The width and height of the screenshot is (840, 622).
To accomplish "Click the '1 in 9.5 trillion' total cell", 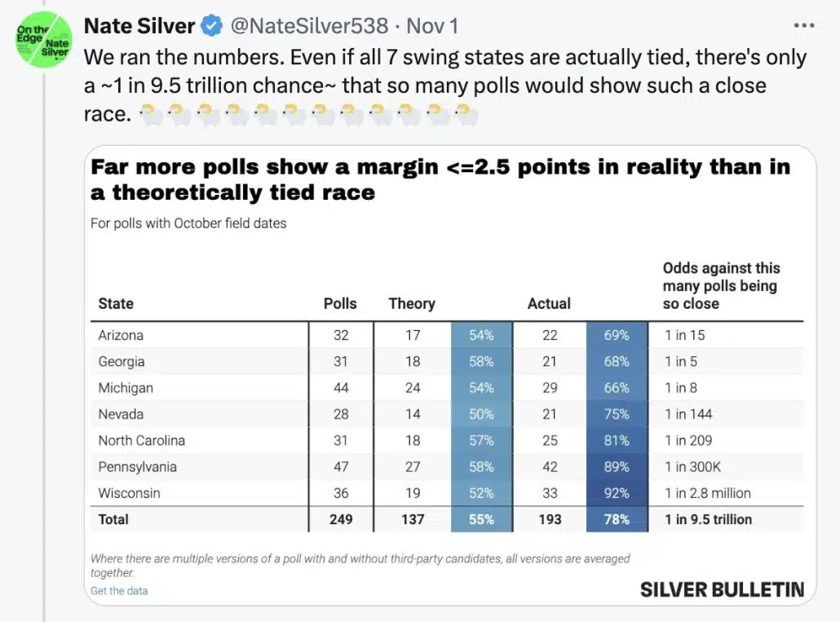I will point(708,519).
